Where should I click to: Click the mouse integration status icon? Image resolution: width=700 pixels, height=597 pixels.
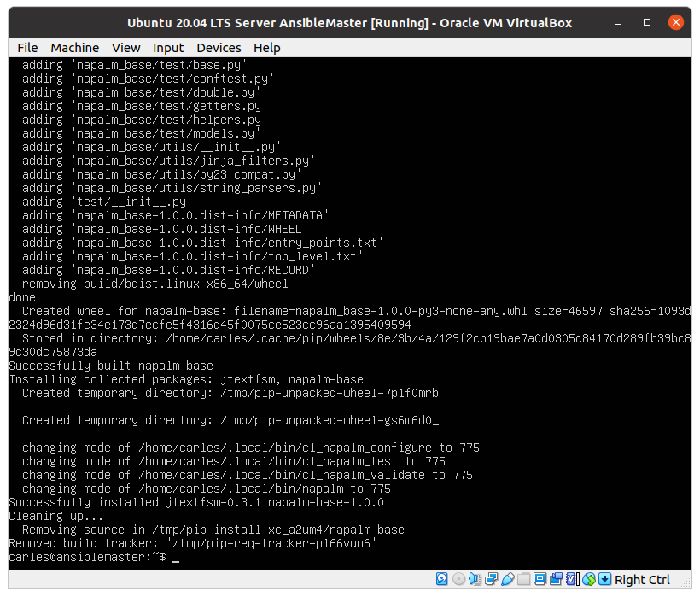tap(589, 579)
